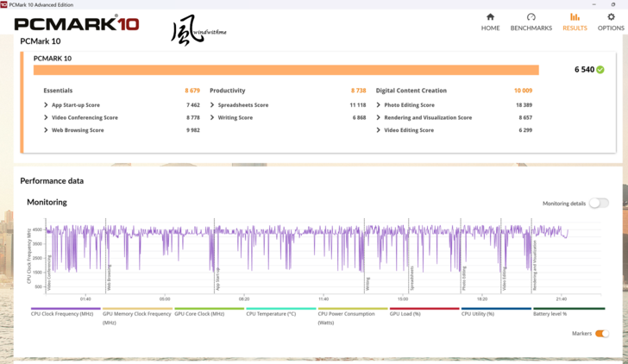628x364 pixels.
Task: Click the PCMark 10 logo
Action: point(77,24)
